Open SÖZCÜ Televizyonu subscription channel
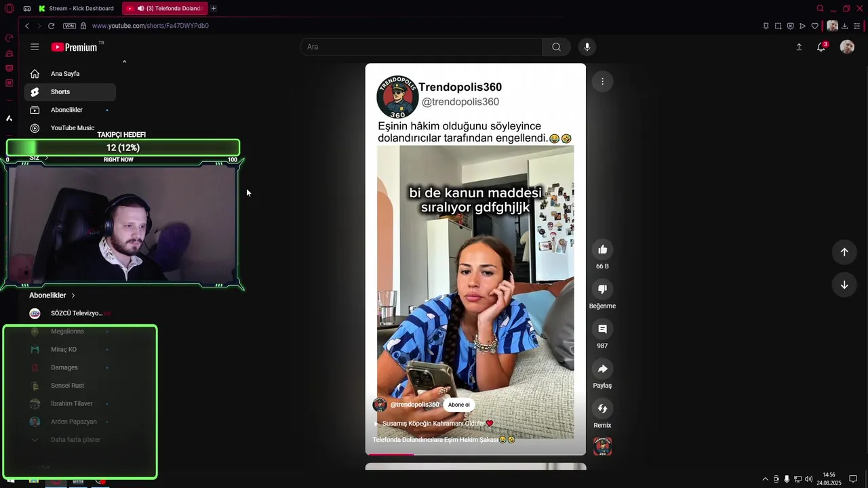This screenshot has width=868, height=488. click(x=70, y=313)
